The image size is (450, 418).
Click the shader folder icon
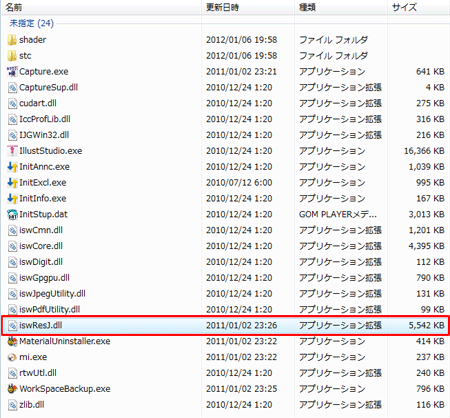[x=12, y=40]
